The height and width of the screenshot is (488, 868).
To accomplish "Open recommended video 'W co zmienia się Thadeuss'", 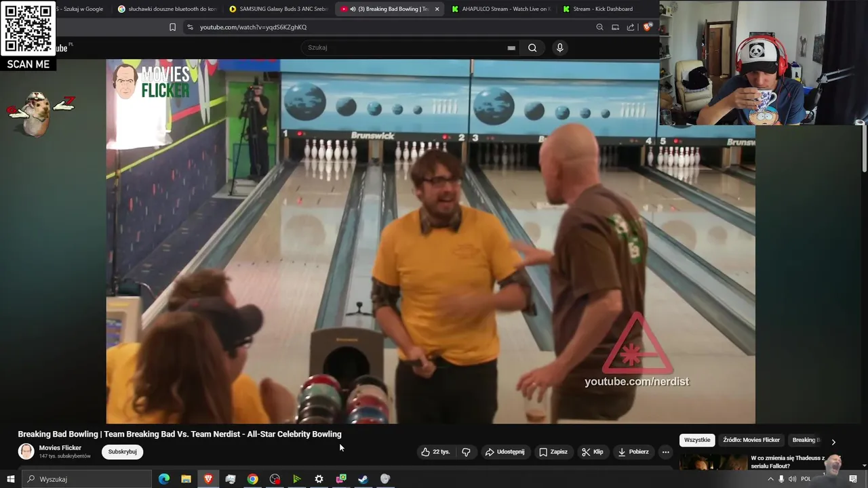I will pos(787,462).
